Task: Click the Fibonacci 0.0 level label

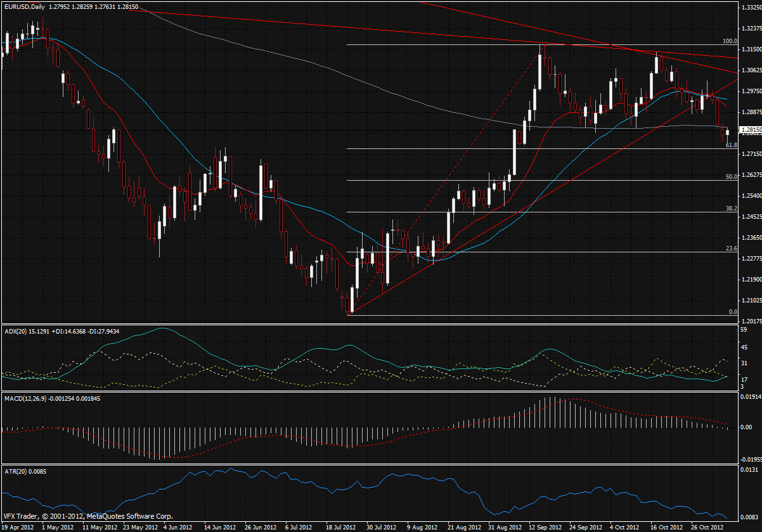Action: pos(733,311)
